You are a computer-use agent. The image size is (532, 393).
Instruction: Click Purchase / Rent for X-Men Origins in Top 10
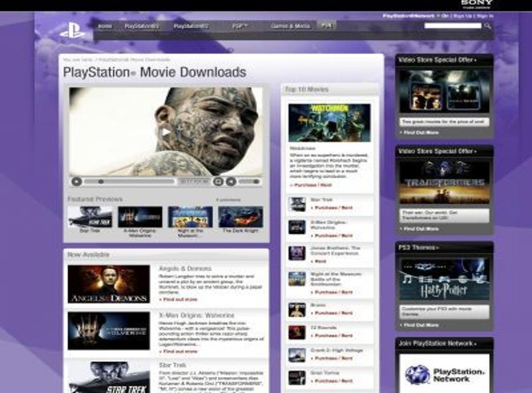click(334, 235)
